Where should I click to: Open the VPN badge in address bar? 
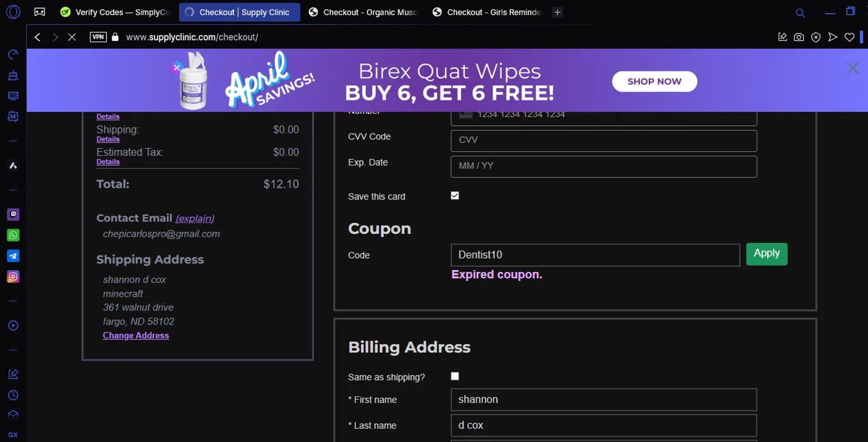98,37
